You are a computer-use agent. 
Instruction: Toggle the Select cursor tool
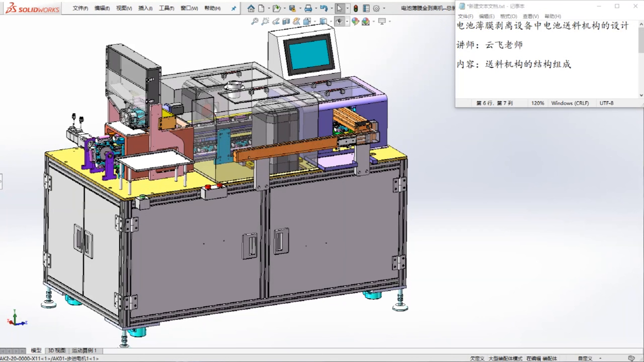340,9
